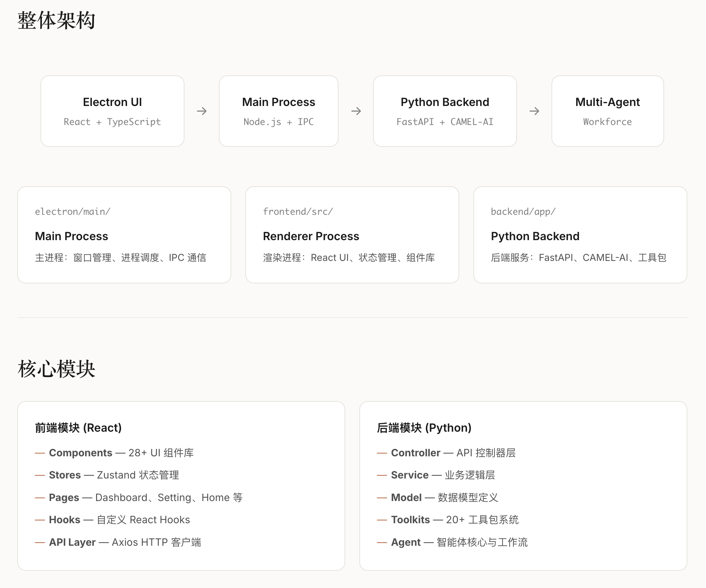Viewport: 706px width, 588px height.
Task: Click the Agent list entry
Action: [459, 542]
